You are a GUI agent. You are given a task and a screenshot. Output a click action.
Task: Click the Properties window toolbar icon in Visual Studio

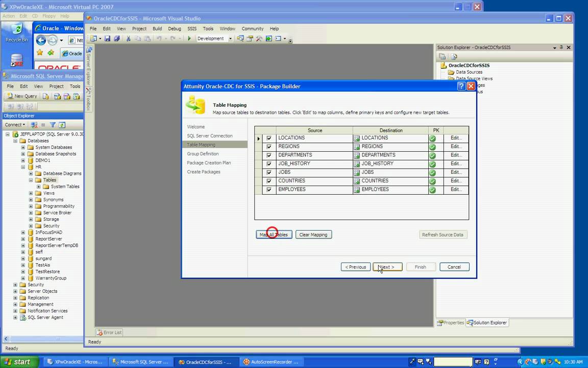click(250, 38)
